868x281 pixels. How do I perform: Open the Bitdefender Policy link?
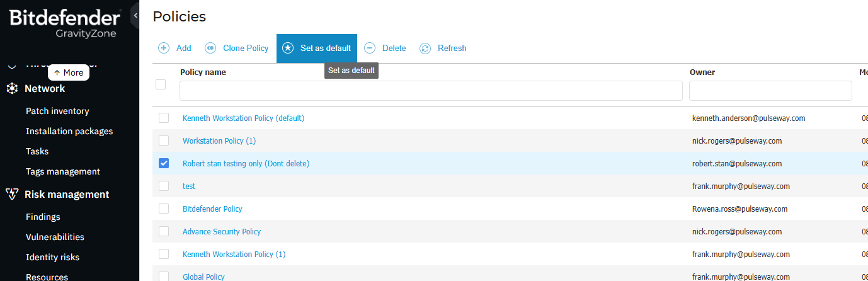[x=212, y=209]
